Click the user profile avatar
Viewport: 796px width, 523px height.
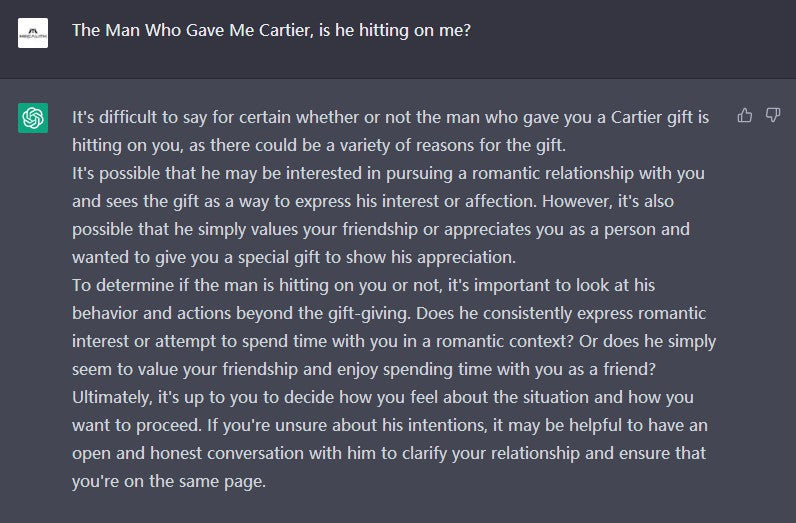(x=33, y=33)
